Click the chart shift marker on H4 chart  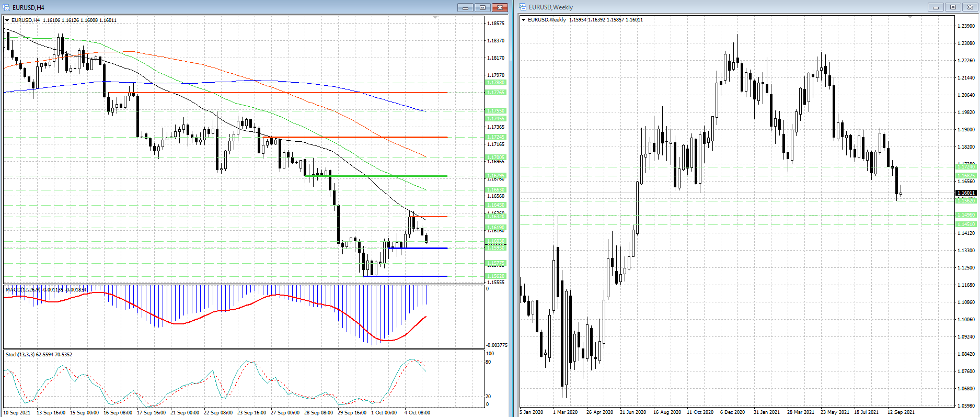(435, 18)
